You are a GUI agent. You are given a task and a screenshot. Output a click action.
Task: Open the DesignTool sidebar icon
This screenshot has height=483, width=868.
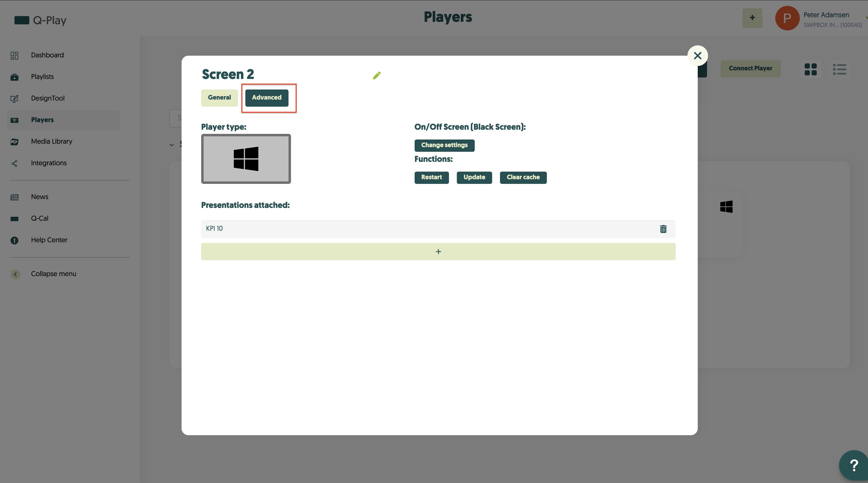pos(14,99)
